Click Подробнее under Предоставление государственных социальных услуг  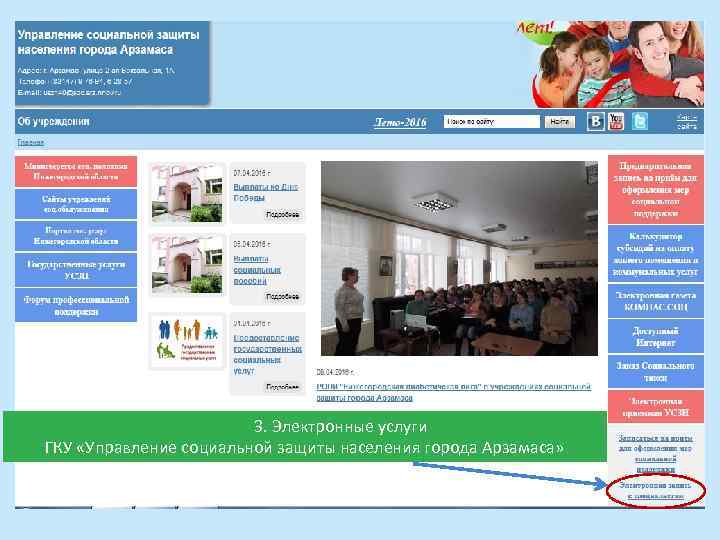coord(282,387)
